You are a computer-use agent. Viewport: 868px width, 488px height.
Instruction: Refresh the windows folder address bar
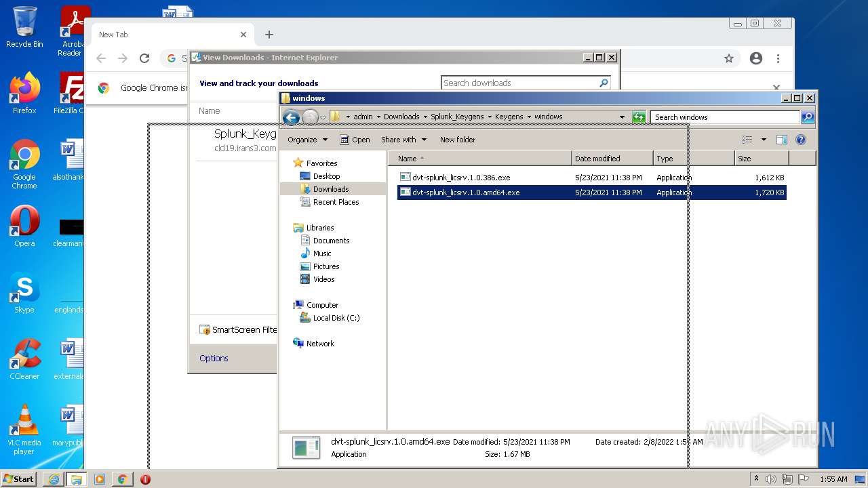pos(639,117)
